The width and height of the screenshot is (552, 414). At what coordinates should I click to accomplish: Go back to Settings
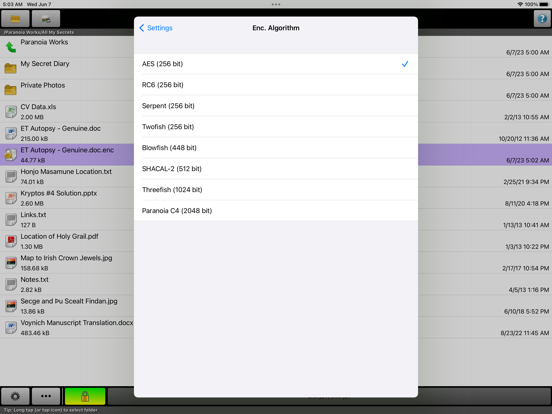coord(156,28)
